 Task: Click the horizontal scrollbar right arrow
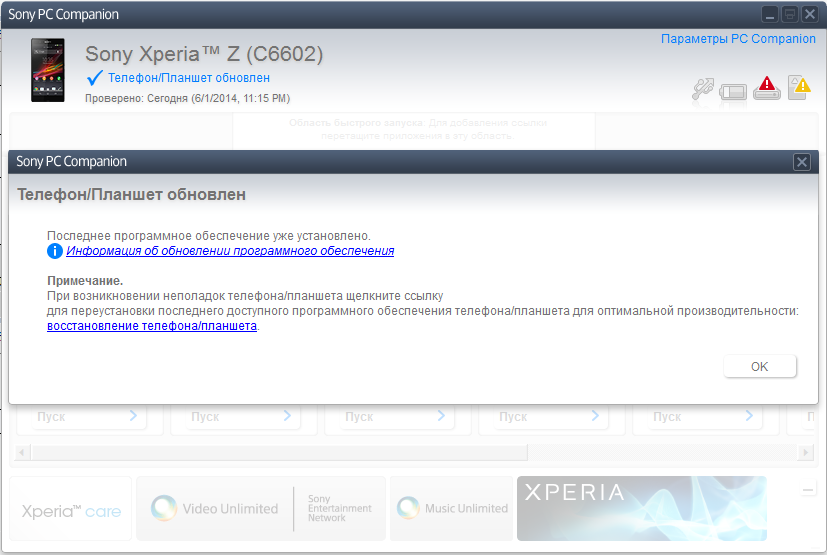[x=805, y=453]
